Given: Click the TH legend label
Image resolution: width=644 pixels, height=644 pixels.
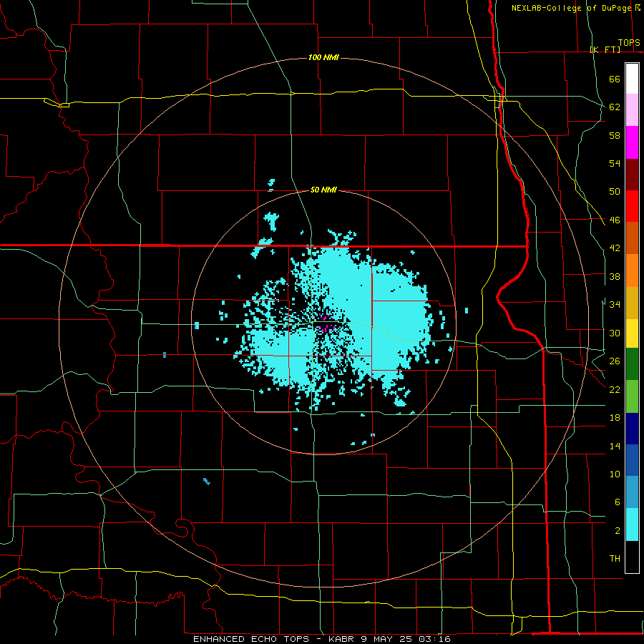Looking at the screenshot, I should click(615, 559).
